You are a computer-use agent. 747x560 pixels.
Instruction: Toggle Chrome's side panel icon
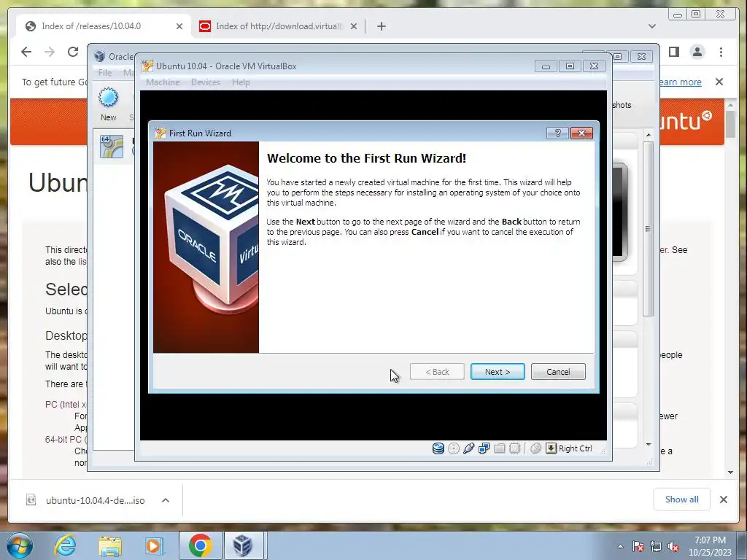pos(673,52)
